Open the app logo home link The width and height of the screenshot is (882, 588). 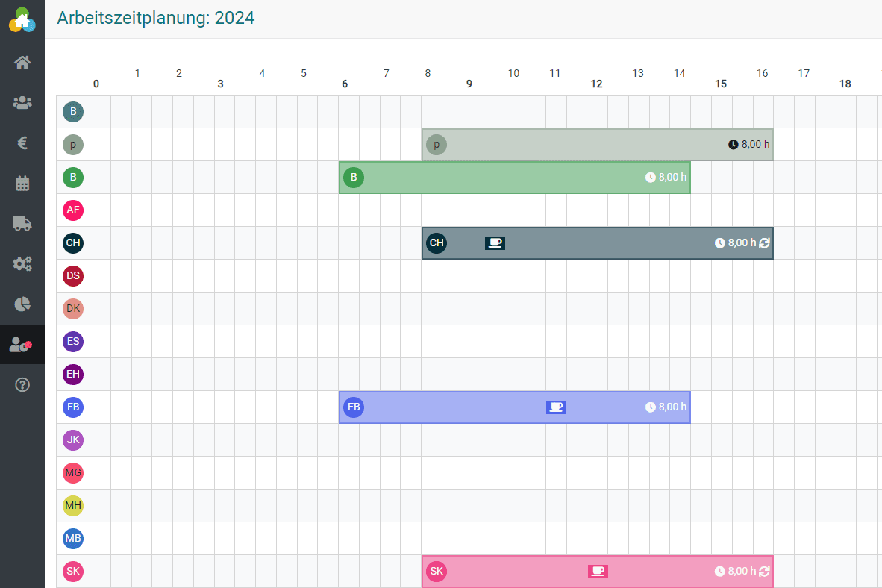(x=22, y=20)
